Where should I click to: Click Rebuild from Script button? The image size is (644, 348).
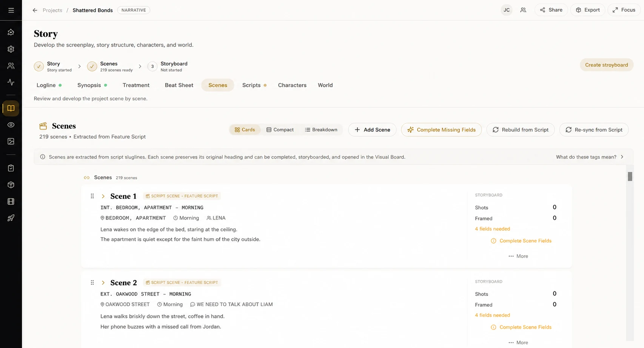click(520, 129)
